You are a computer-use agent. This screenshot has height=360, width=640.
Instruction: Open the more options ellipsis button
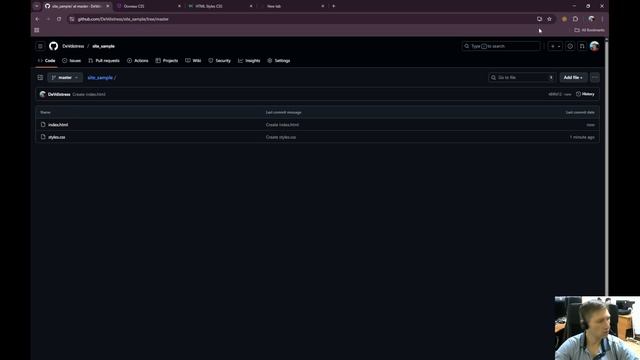pos(595,78)
